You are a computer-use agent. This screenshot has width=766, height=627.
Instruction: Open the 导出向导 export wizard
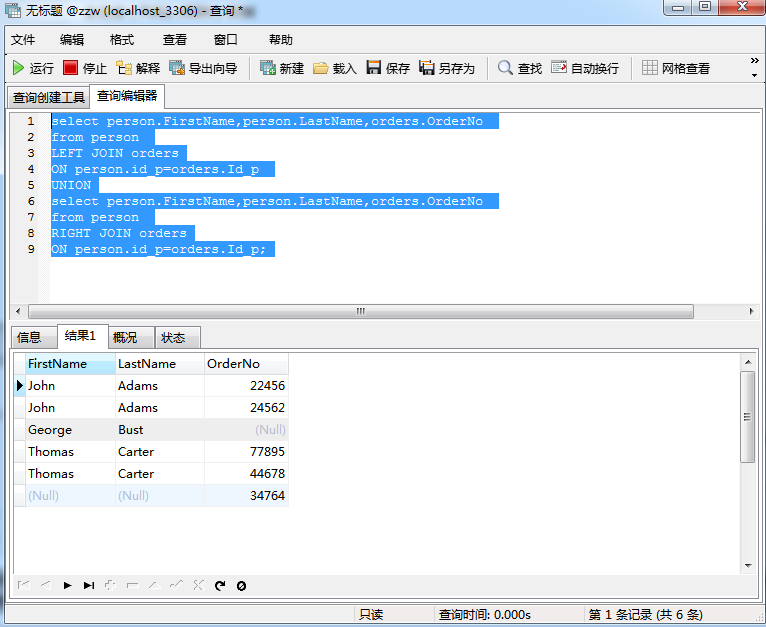click(204, 68)
